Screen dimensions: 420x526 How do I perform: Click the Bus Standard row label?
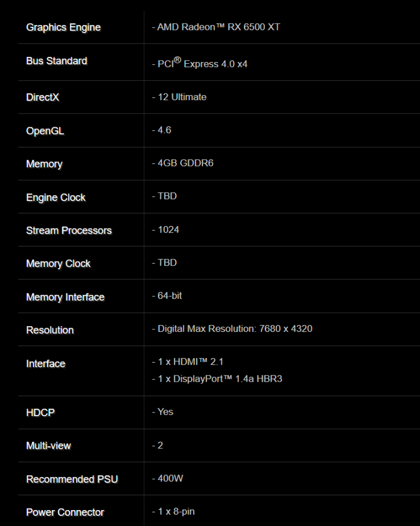pyautogui.click(x=56, y=61)
